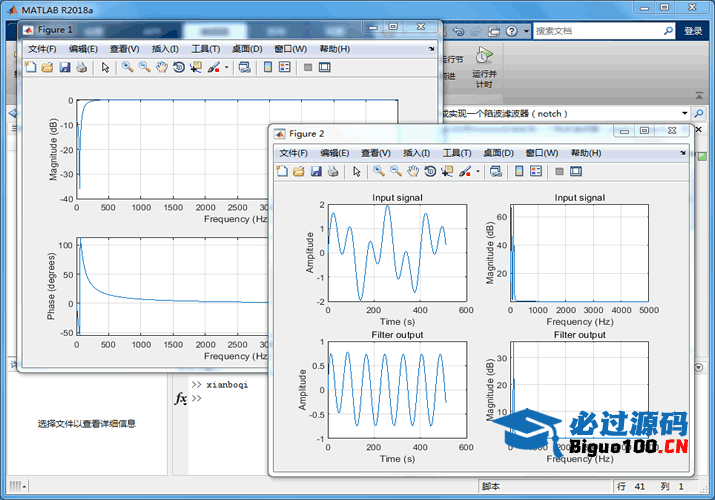
Task: Collapse the MATLAB toolstrip with up arrow
Action: [699, 96]
